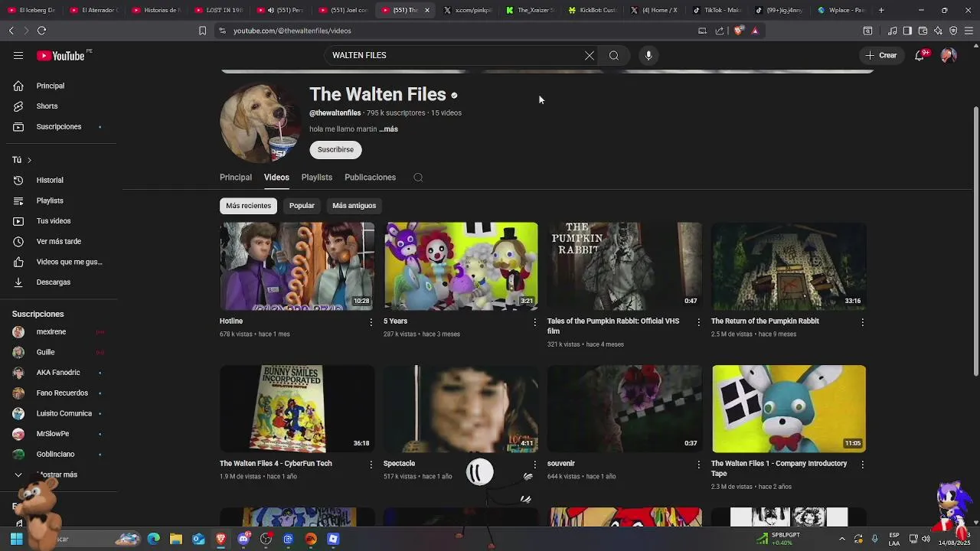Open more options for 5 Years video

point(535,322)
